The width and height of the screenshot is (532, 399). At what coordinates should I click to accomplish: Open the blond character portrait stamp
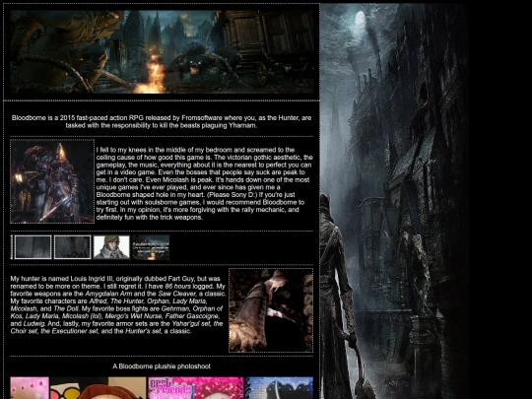(x=111, y=247)
